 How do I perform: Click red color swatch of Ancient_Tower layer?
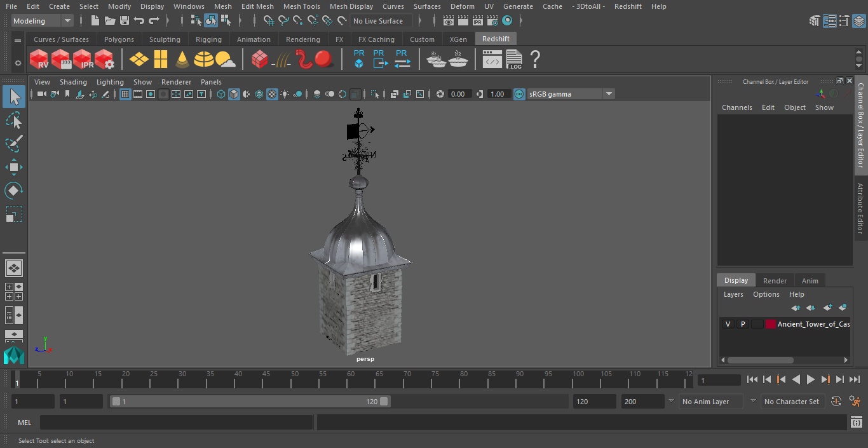(771, 324)
